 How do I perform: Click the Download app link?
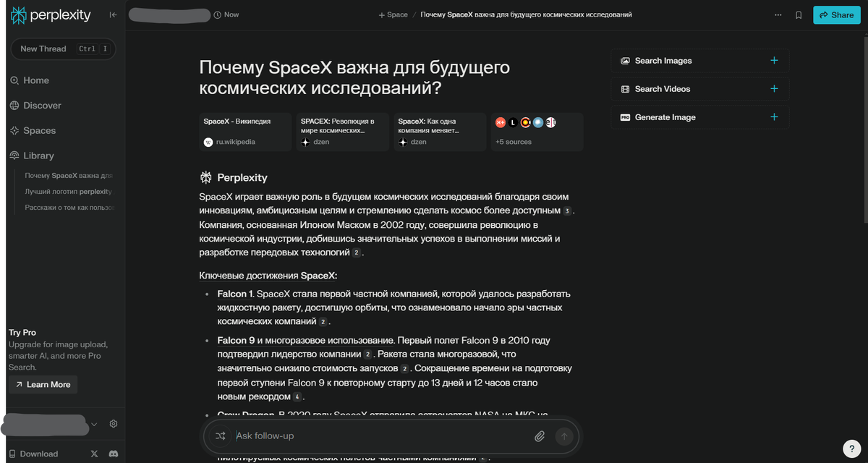pyautogui.click(x=33, y=454)
